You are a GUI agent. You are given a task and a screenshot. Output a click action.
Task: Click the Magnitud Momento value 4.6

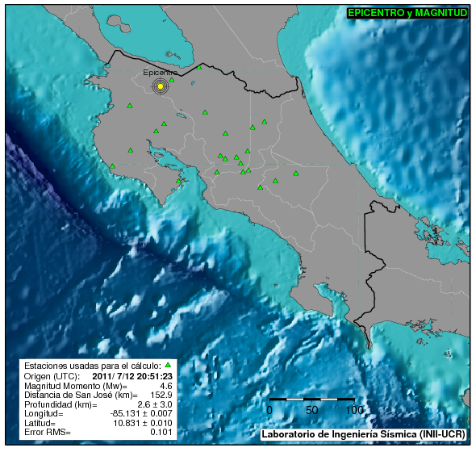pyautogui.click(x=166, y=386)
